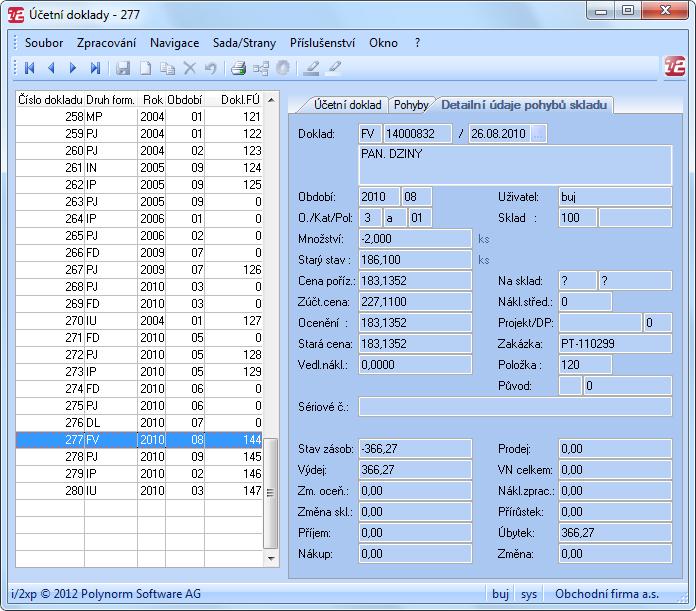Image resolution: width=696 pixels, height=611 pixels.
Task: Open date picker button next to 26.08.2010
Action: point(538,134)
